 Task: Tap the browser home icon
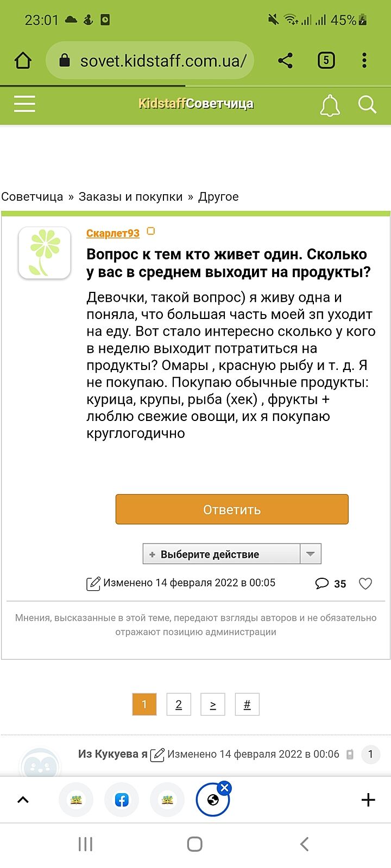pyautogui.click(x=23, y=60)
